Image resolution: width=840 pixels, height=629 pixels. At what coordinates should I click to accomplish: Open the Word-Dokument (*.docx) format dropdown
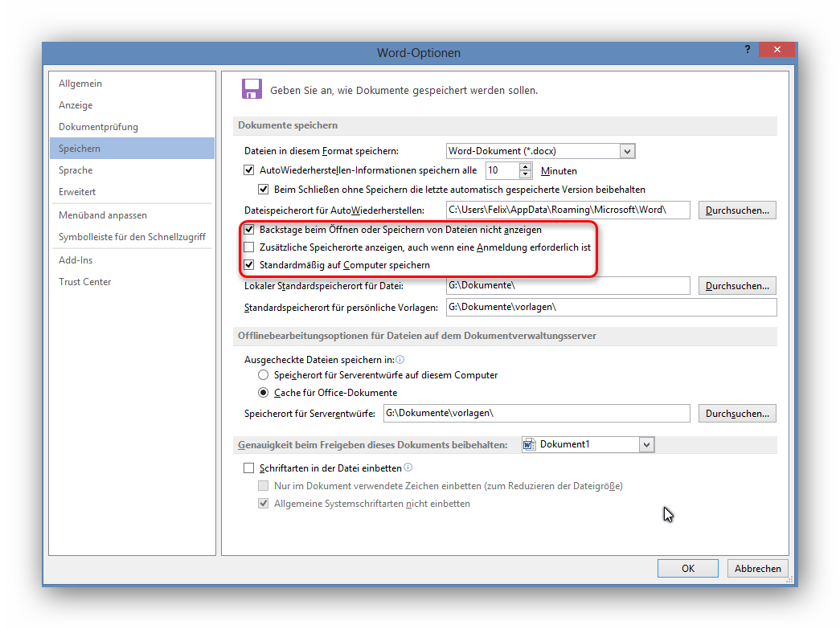pos(627,151)
